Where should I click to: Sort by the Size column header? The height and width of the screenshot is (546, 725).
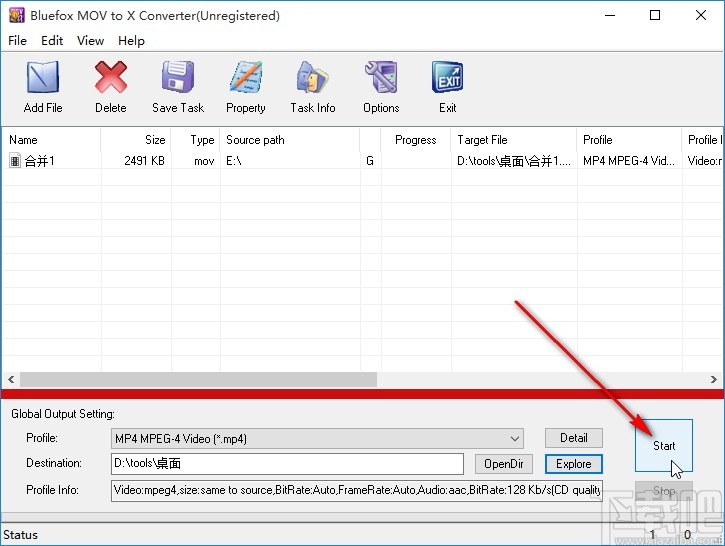(135, 140)
